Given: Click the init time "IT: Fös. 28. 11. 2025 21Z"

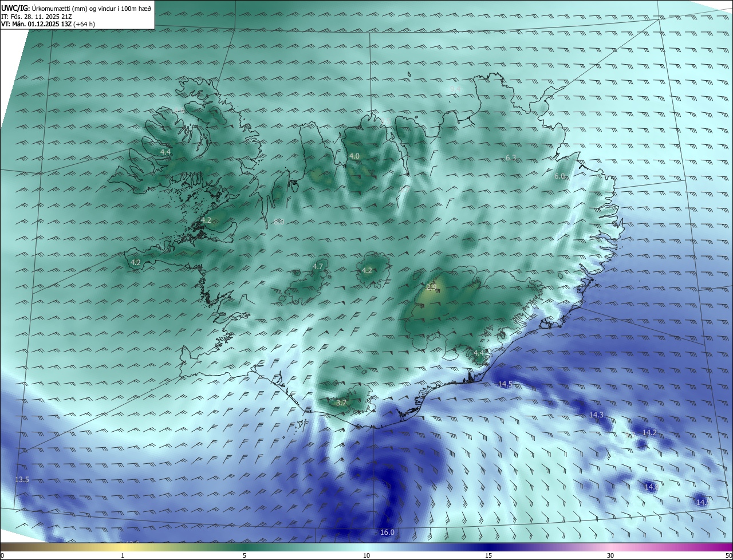Looking at the screenshot, I should pos(36,17).
